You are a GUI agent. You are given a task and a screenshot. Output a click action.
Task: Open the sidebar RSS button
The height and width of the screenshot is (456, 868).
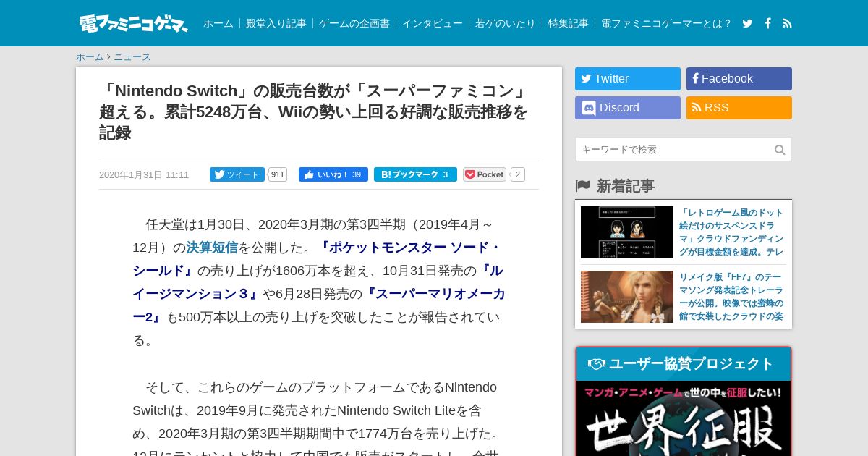point(739,108)
